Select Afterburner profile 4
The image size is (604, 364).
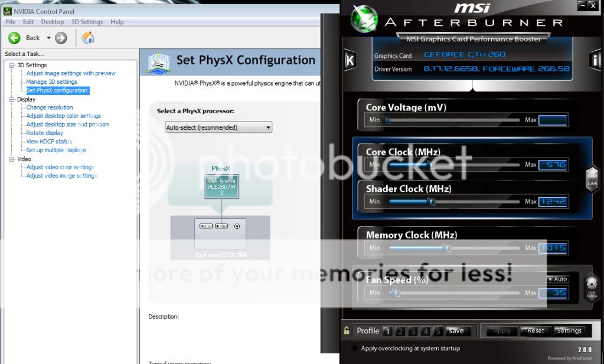tap(426, 331)
